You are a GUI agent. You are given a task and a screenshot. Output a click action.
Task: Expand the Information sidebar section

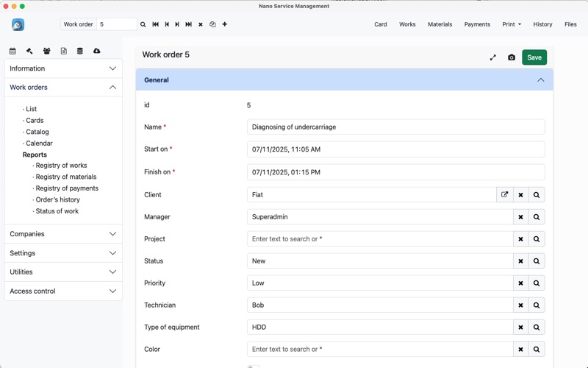click(63, 68)
